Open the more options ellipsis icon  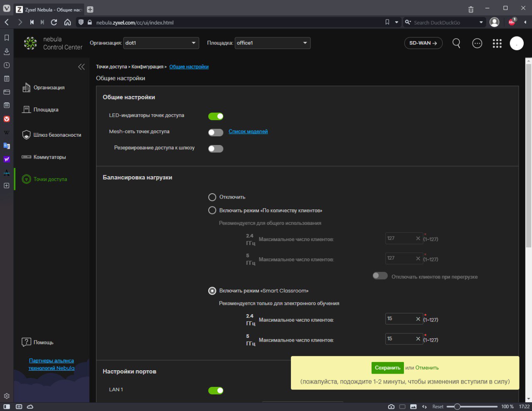(x=477, y=43)
